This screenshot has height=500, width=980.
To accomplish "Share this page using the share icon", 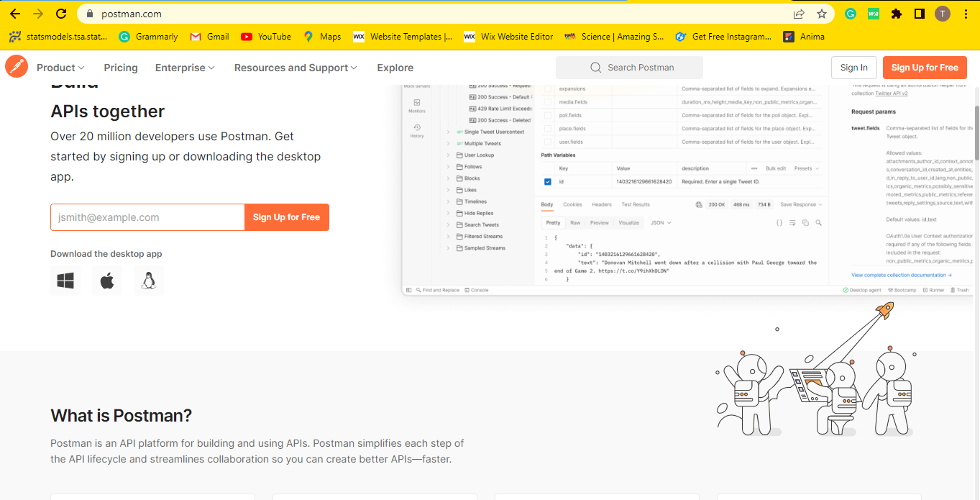I will click(799, 14).
